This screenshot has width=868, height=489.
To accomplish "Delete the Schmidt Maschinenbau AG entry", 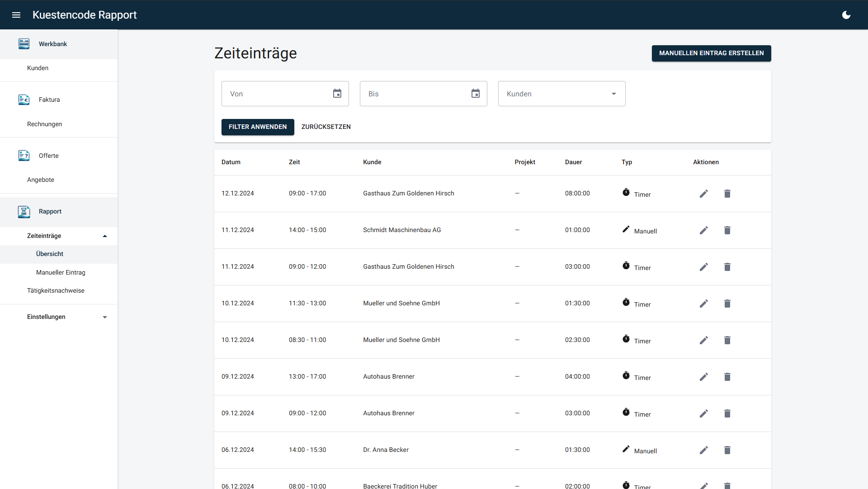I will [x=727, y=230].
